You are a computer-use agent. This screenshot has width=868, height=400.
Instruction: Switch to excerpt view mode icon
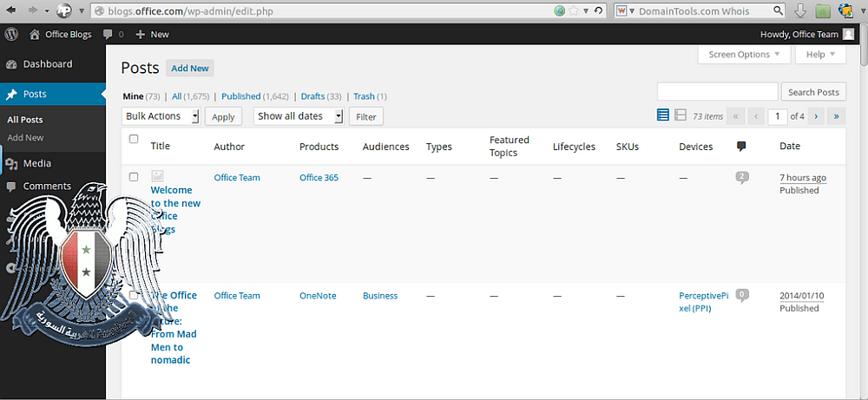[681, 115]
